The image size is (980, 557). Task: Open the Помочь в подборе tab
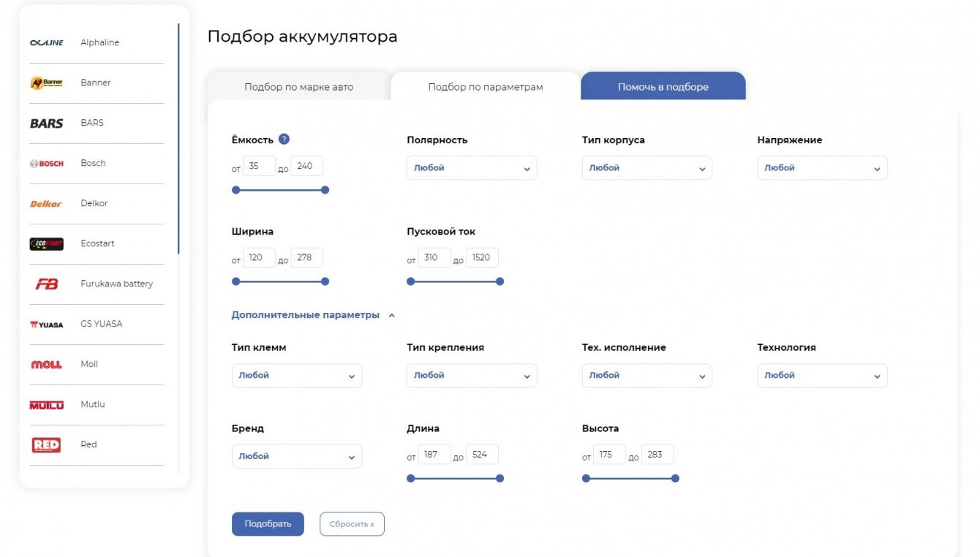(663, 87)
